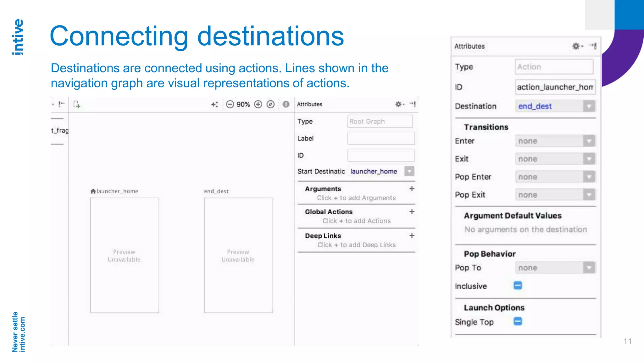Click 'No arguments on the destination' text
The image size is (644, 362).
coord(526,229)
